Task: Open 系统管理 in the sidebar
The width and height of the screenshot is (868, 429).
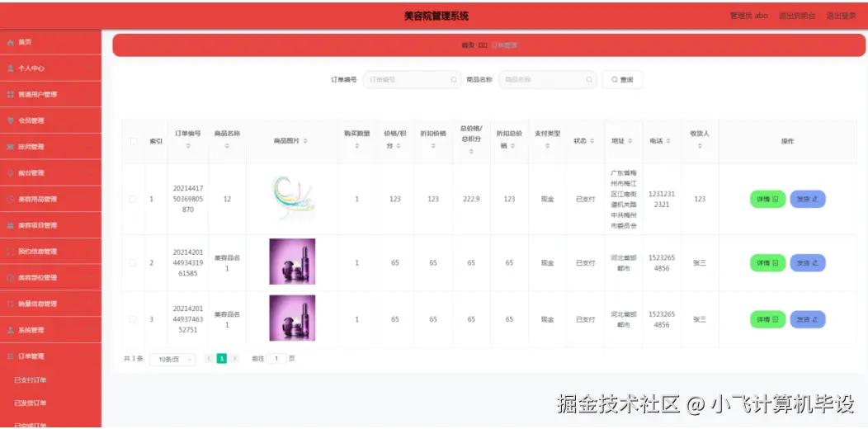Action: pyautogui.click(x=50, y=330)
